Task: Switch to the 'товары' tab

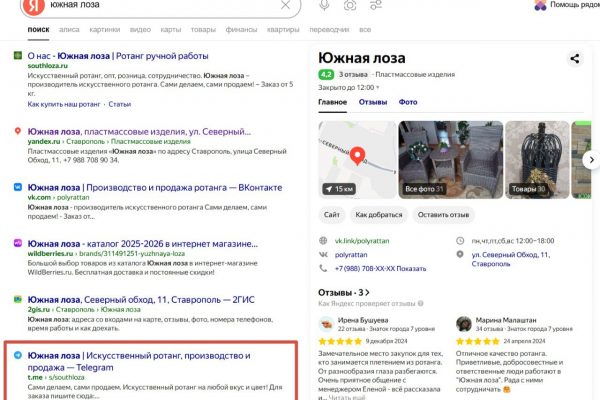Action: pos(203,29)
